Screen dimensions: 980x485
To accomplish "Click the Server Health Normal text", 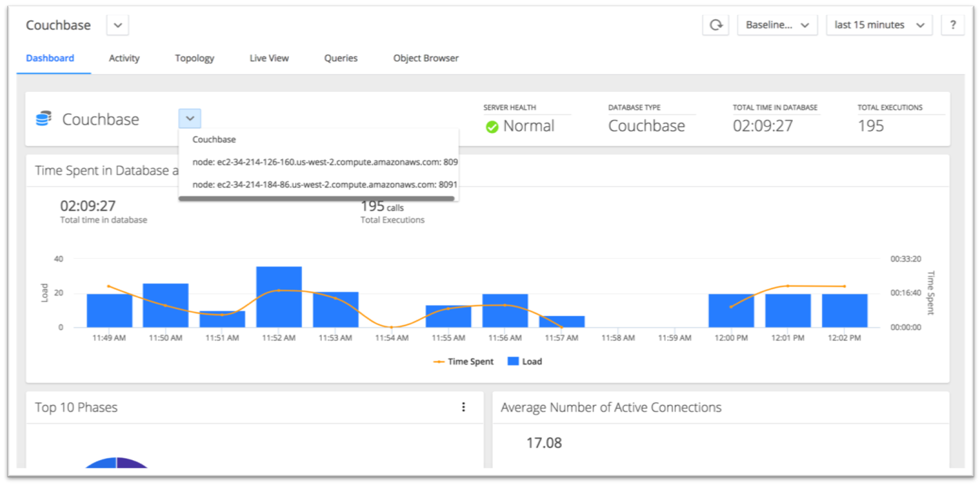I will pos(529,126).
